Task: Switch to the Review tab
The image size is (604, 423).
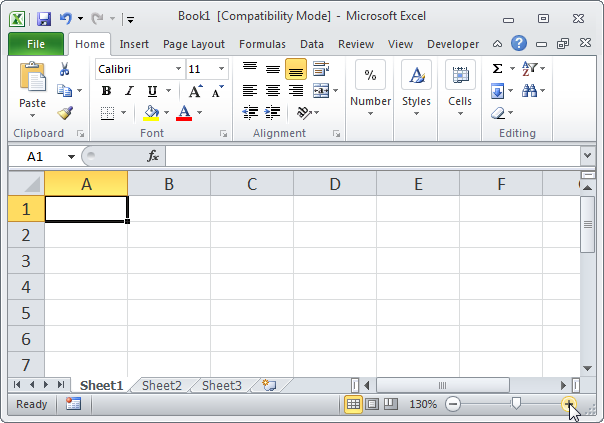Action: click(356, 44)
